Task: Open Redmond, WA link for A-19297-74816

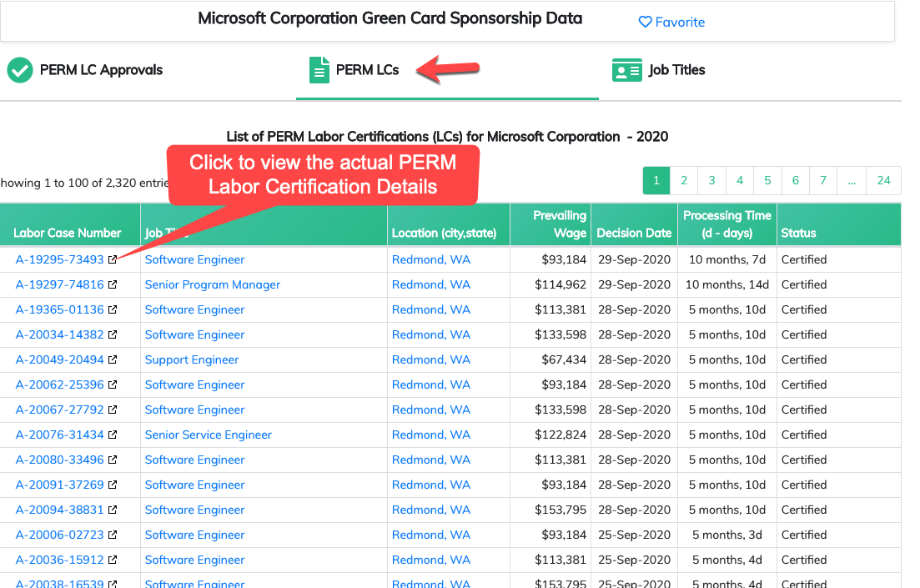Action: [431, 284]
